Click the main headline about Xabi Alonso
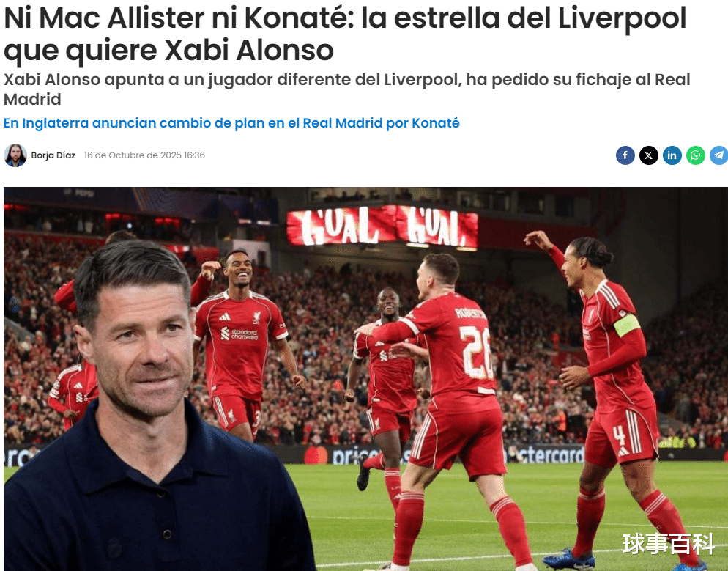This screenshot has height=571, width=728. point(344,34)
